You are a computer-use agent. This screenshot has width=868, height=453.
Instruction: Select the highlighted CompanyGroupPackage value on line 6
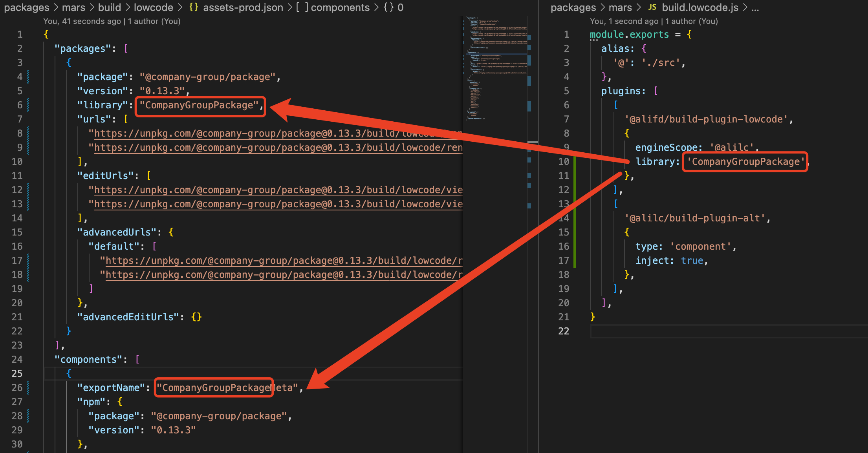coord(200,105)
